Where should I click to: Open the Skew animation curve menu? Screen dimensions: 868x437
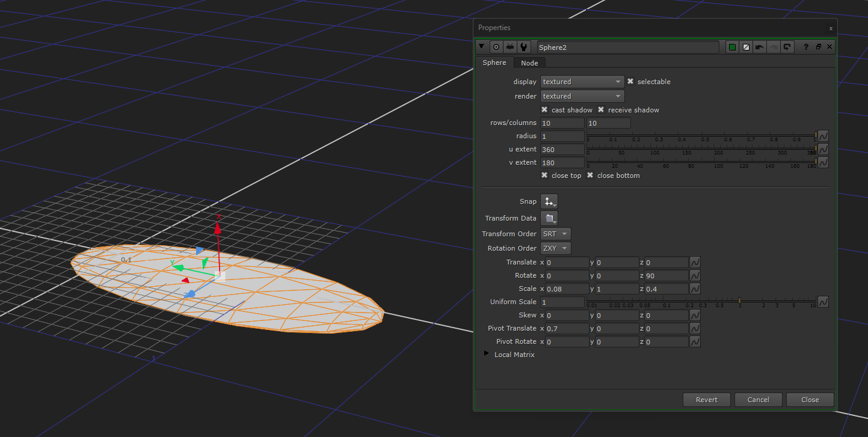point(695,315)
